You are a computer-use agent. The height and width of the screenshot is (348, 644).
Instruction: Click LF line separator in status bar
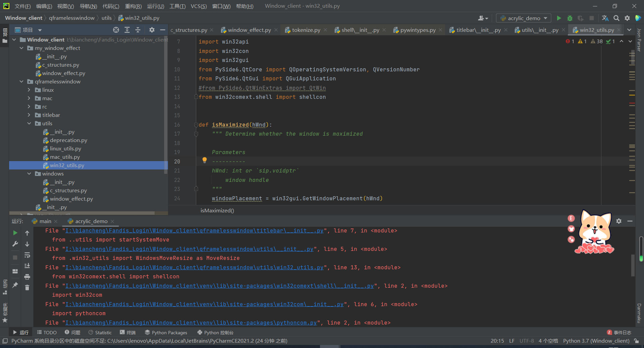[512, 341]
